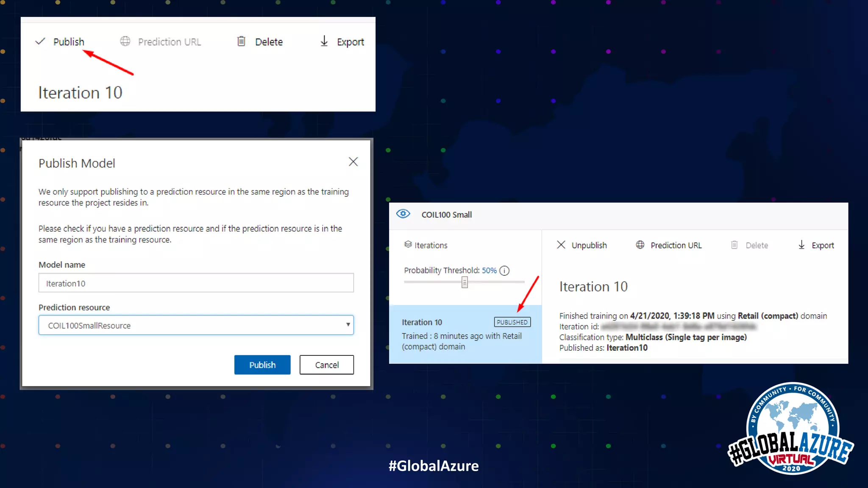This screenshot has height=488, width=868.
Task: Click the Iterations layers icon
Action: point(408,244)
